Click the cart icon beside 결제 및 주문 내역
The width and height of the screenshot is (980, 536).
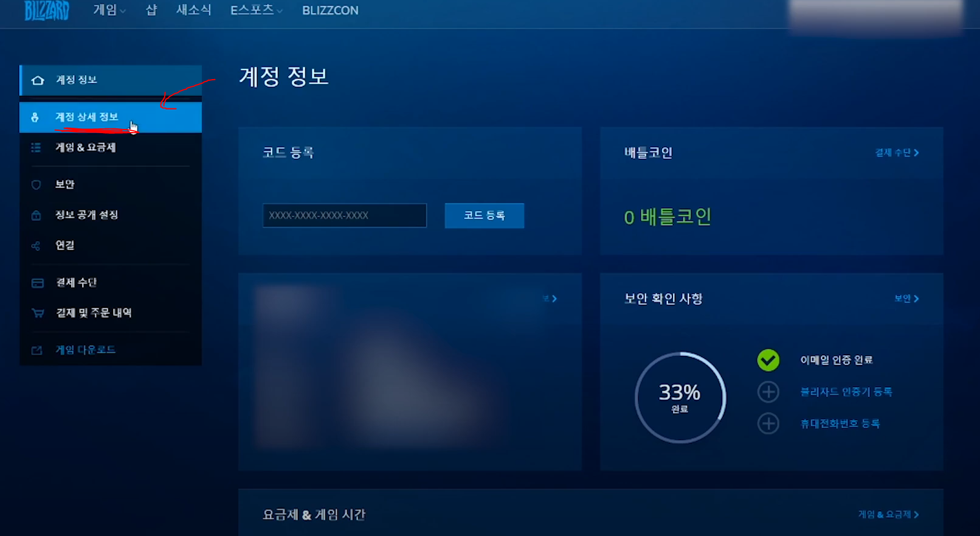click(x=38, y=313)
